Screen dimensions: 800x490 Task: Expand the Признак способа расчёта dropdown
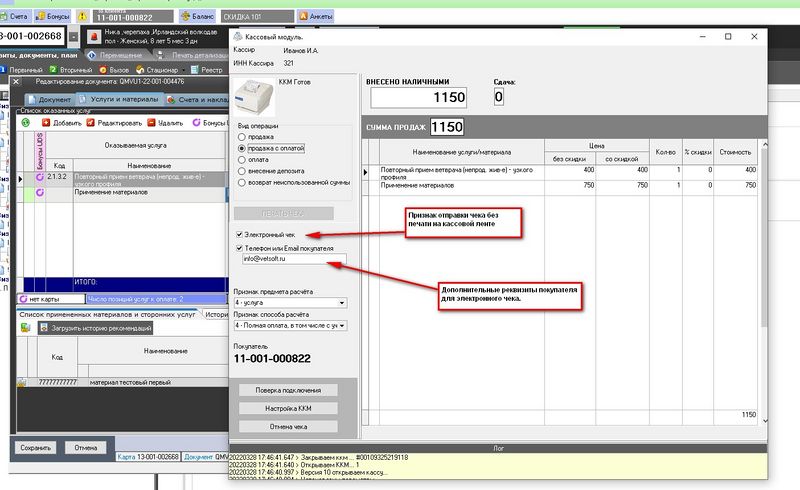(342, 325)
